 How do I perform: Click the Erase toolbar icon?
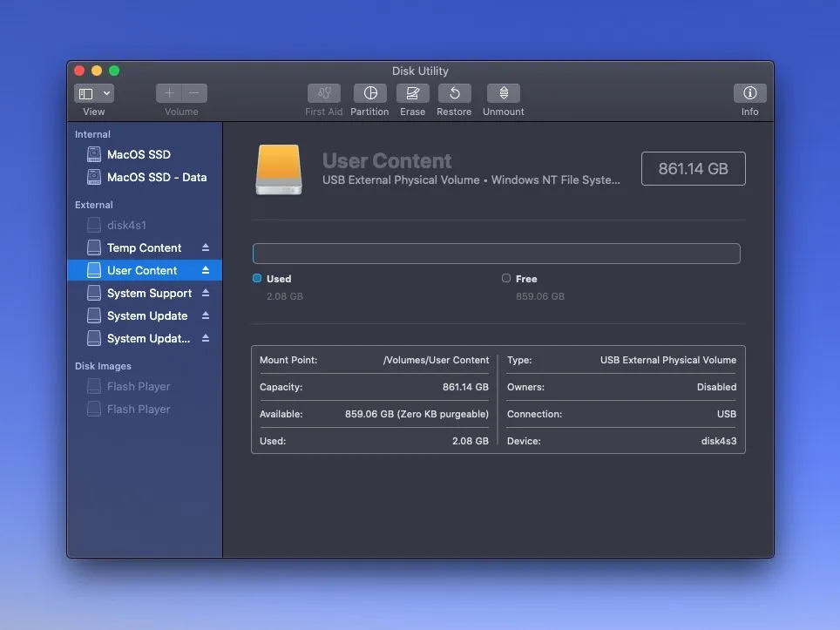[412, 93]
